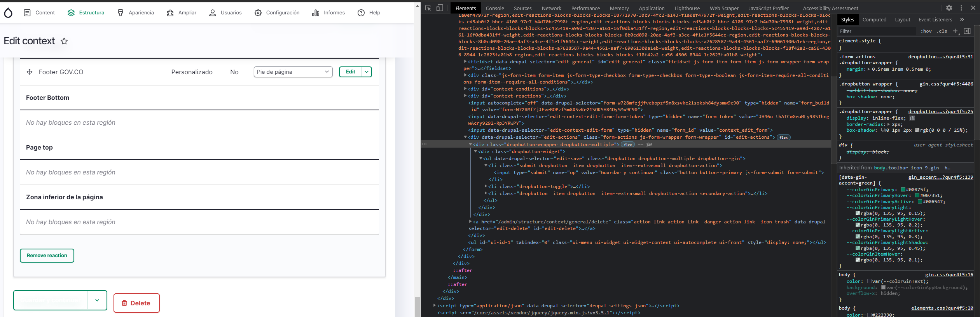Expand the fieldset edit-general node
Image resolution: width=980 pixels, height=317 pixels.
pyautogui.click(x=465, y=61)
